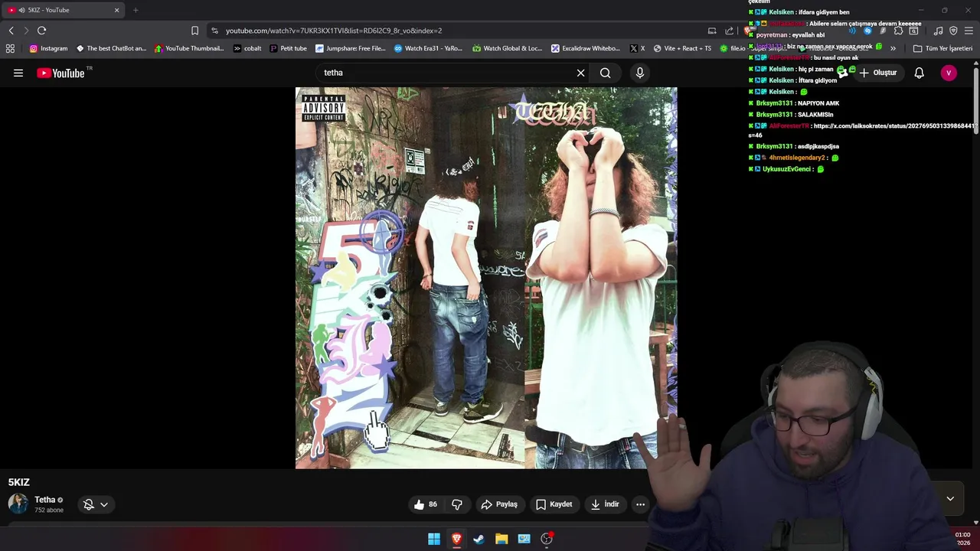Click the screen cast icon in address bar

[712, 31]
